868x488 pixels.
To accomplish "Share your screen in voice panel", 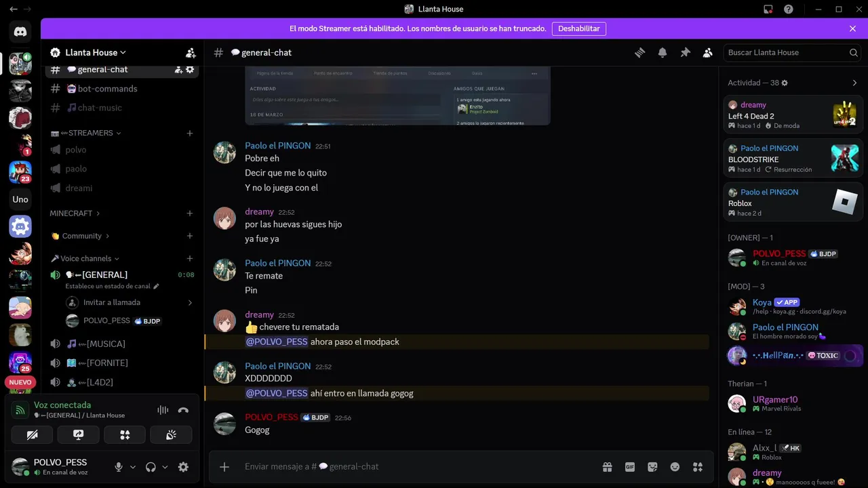I will click(x=78, y=435).
